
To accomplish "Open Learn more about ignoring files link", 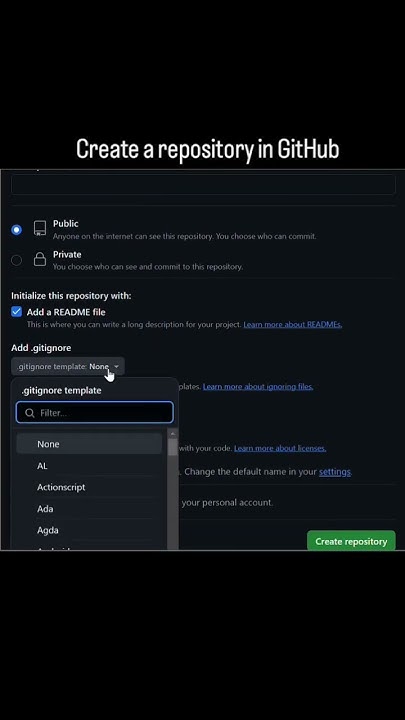I will coord(258,387).
